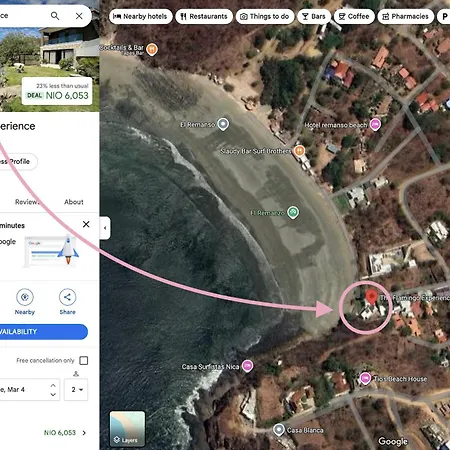
Task: Click The Flamingo Experience map label
Action: 415,298
